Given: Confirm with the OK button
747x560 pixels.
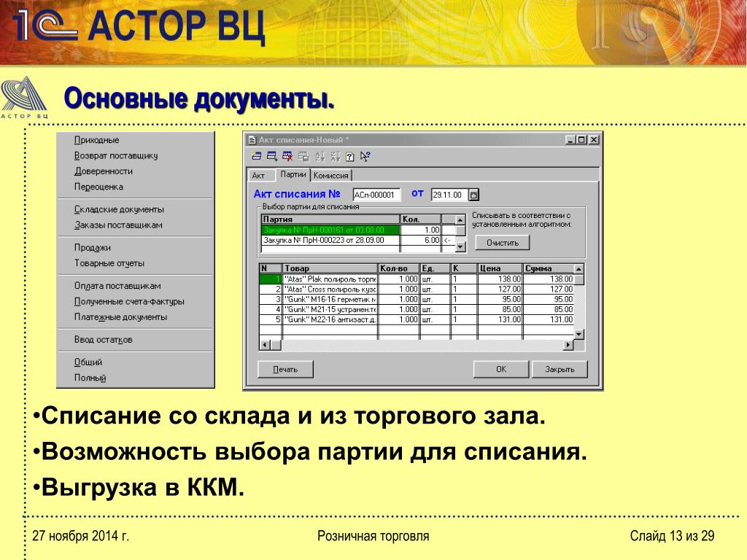Looking at the screenshot, I should click(x=500, y=369).
